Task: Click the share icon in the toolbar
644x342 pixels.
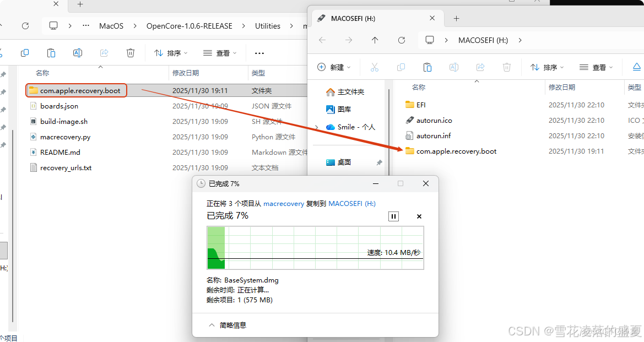Action: click(104, 53)
